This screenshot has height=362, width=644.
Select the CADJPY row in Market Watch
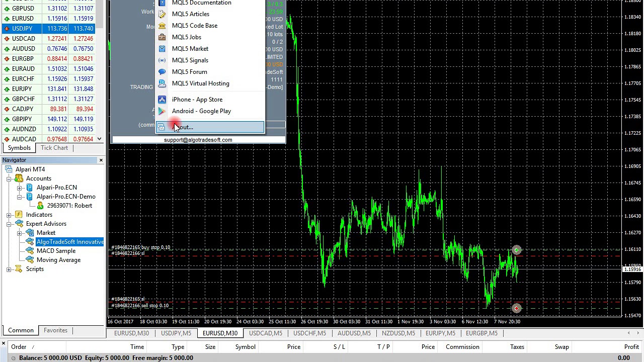pos(49,109)
